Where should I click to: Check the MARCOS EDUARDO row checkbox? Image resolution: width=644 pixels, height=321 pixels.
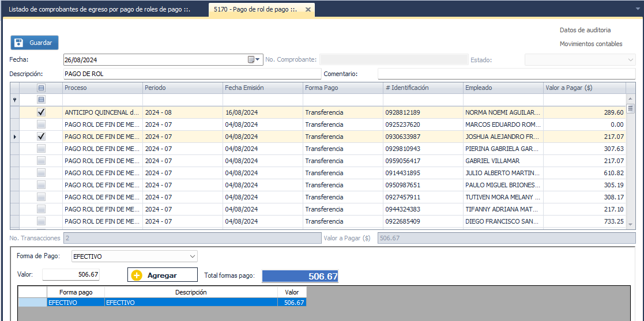[41, 124]
